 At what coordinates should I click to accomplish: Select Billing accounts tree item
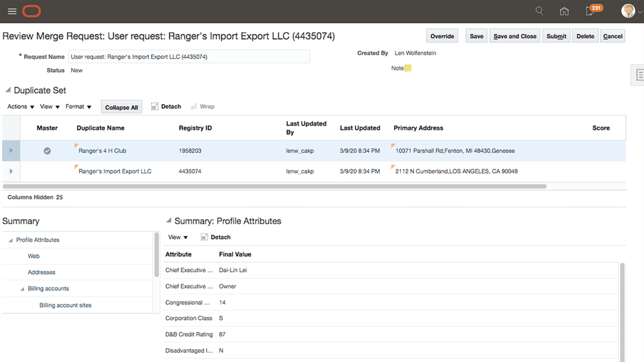pos(48,289)
